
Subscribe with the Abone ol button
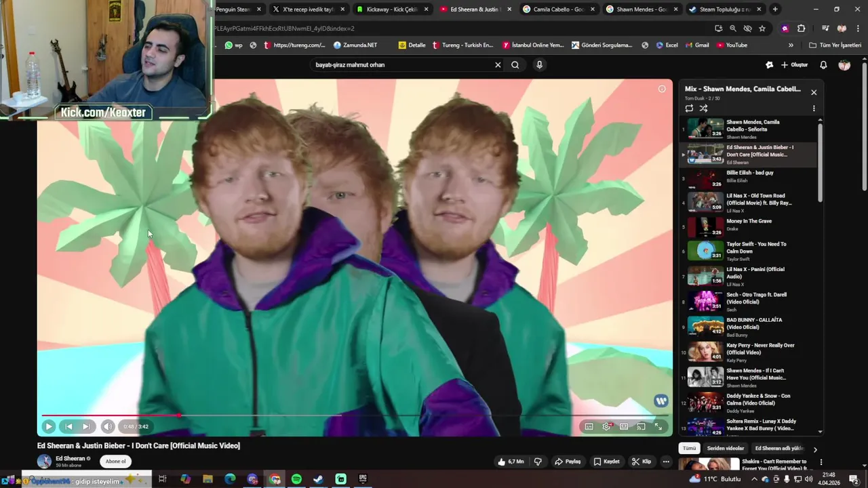(x=115, y=462)
